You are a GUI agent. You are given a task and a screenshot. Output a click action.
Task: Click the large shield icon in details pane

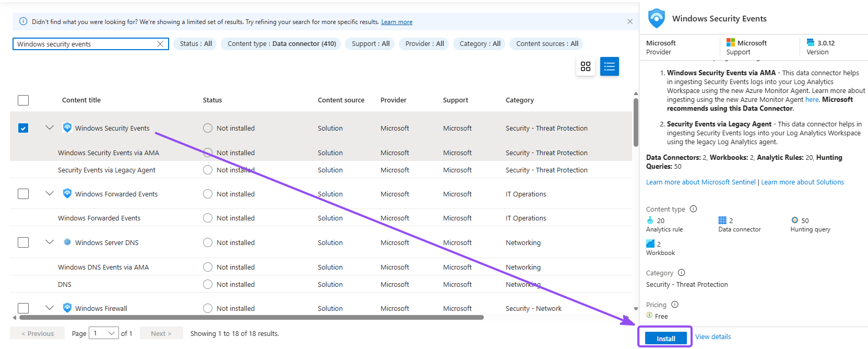click(657, 18)
